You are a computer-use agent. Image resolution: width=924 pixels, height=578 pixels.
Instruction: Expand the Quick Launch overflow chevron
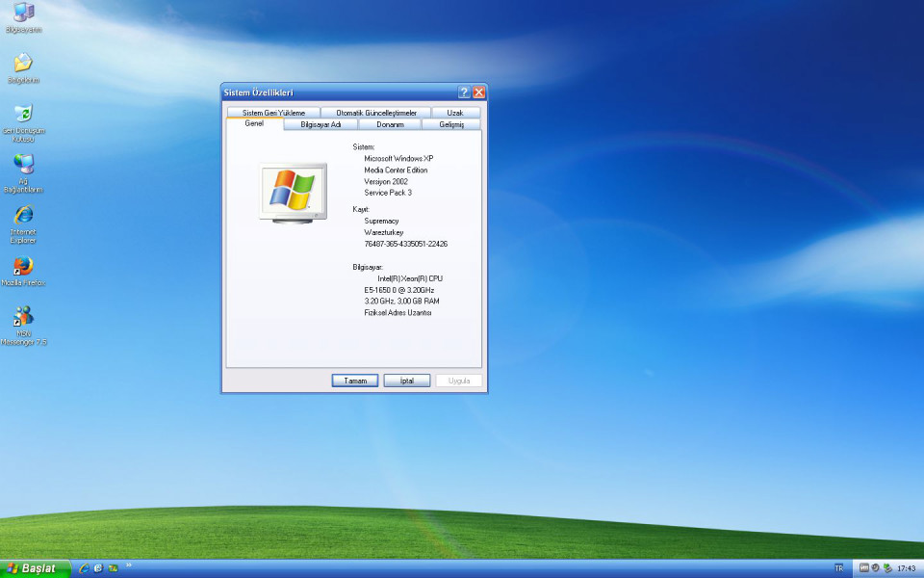coord(128,565)
